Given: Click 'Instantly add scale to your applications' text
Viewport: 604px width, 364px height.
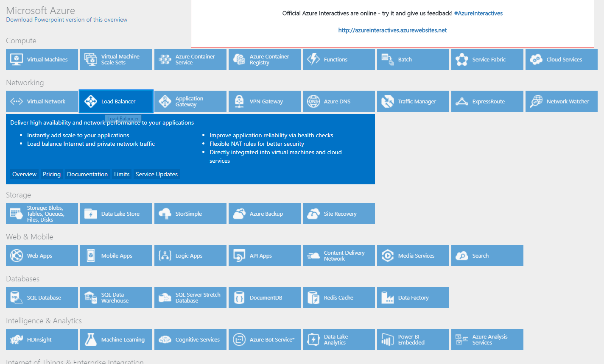Looking at the screenshot, I should (78, 135).
